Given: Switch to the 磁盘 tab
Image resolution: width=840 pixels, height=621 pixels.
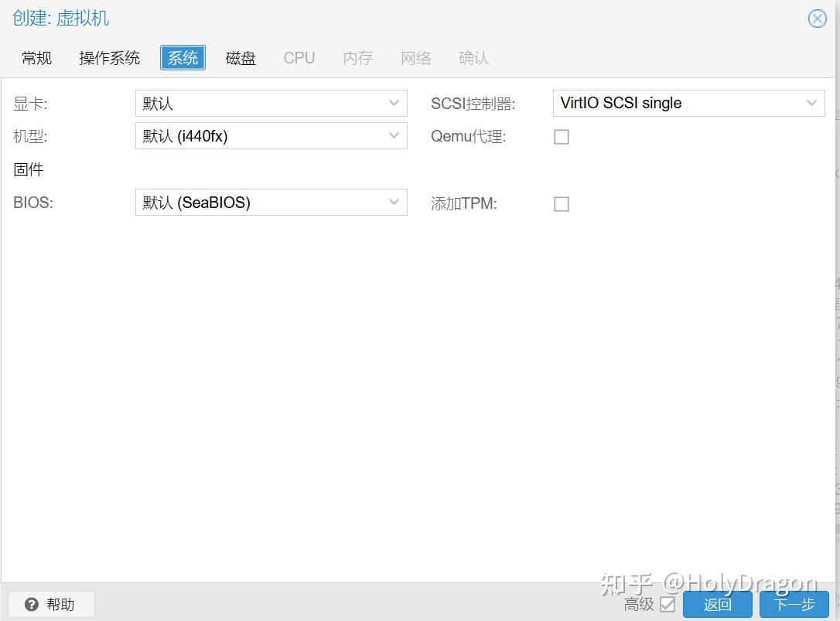Looking at the screenshot, I should coord(240,57).
